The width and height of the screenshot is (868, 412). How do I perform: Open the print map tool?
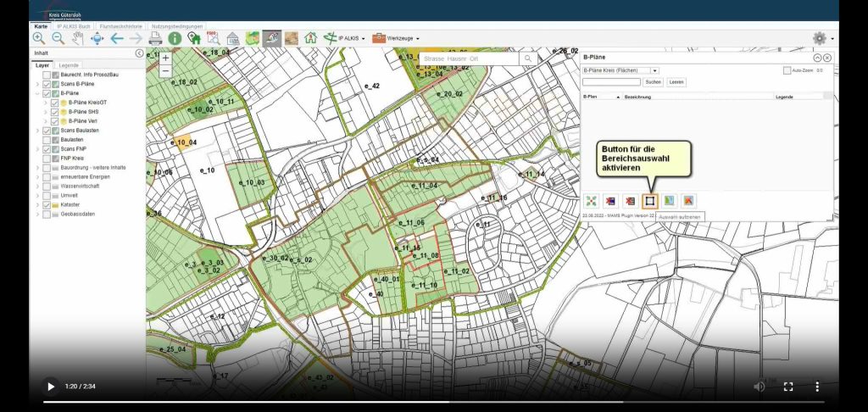point(155,38)
